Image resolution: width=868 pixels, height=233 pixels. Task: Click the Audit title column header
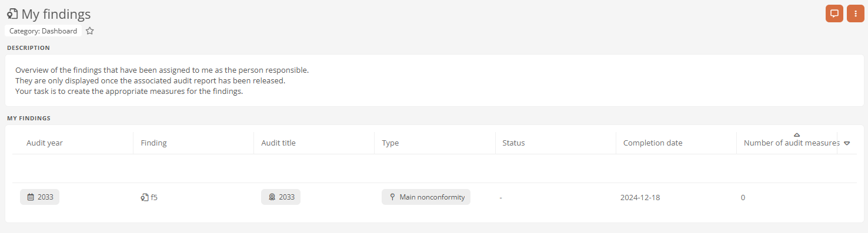(279, 143)
